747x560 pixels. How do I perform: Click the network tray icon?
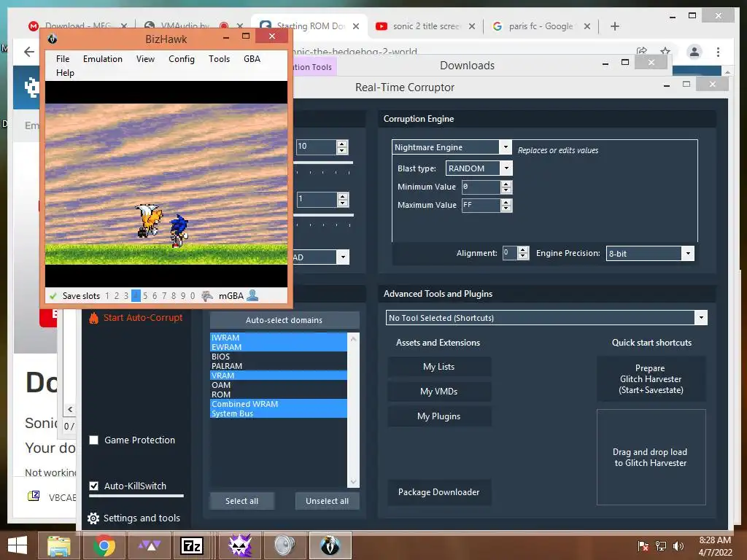[661, 545]
